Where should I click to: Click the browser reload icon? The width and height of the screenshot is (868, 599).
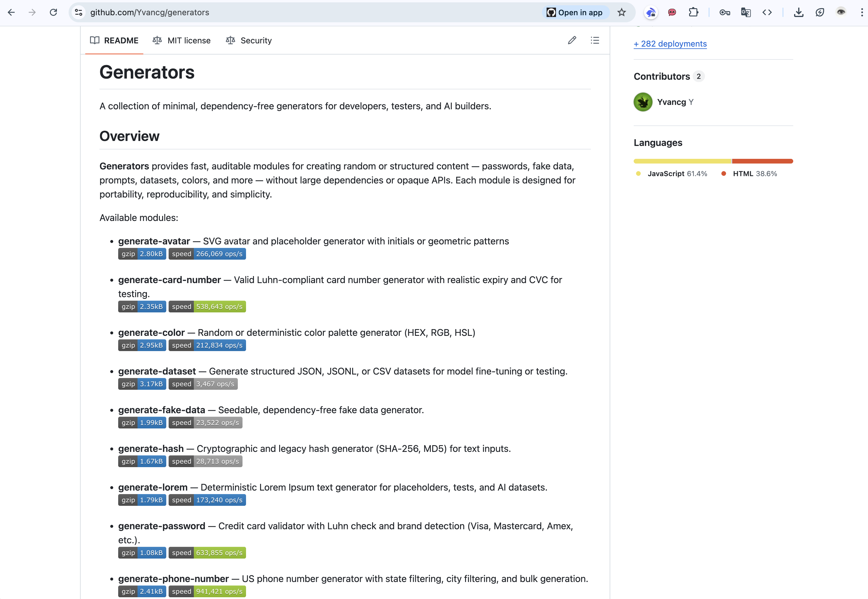click(53, 12)
